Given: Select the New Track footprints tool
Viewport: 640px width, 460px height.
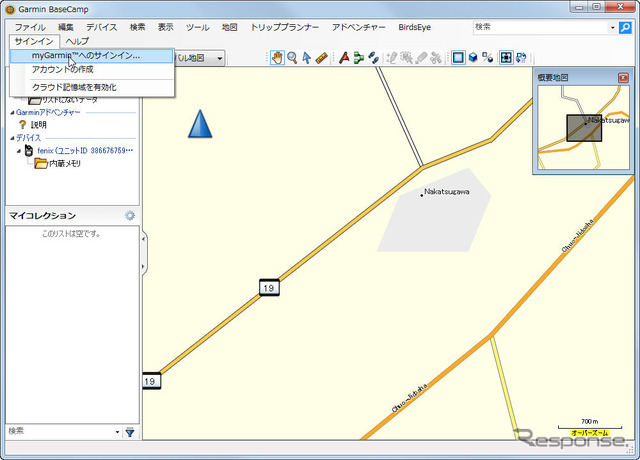Looking at the screenshot, I should [x=373, y=58].
